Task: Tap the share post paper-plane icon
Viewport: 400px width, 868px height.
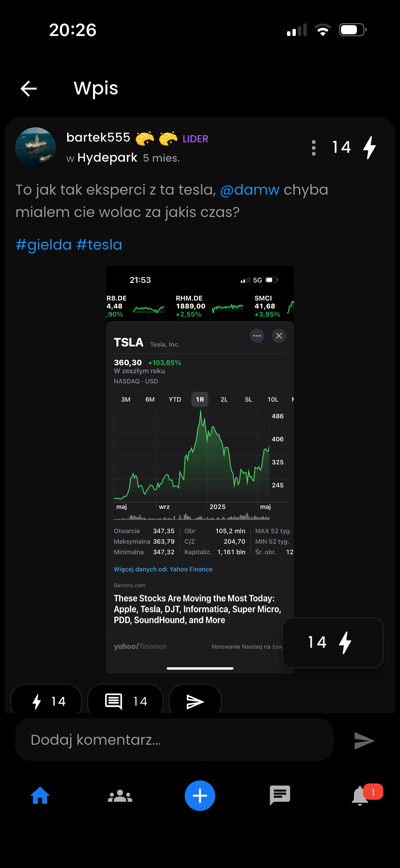Action: 195,701
